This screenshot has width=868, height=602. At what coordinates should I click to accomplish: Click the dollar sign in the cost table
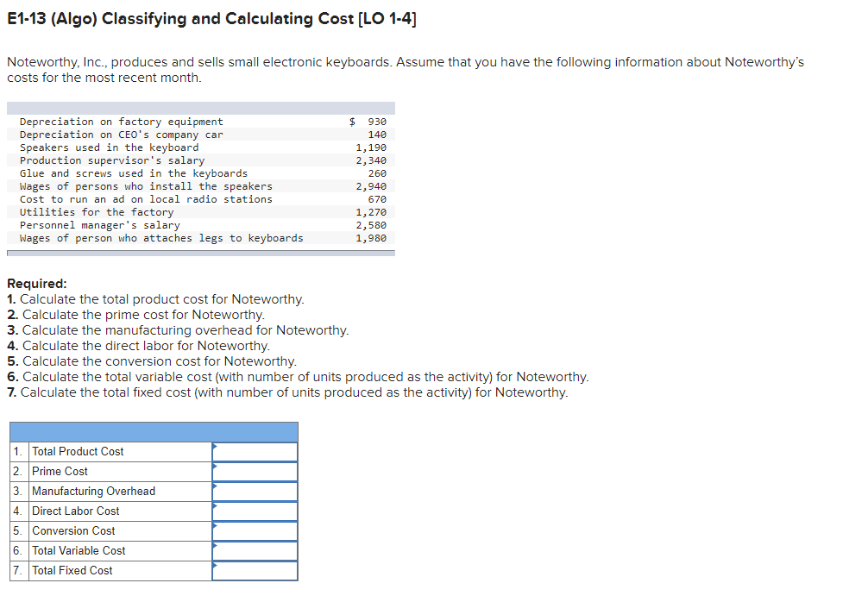pos(350,121)
